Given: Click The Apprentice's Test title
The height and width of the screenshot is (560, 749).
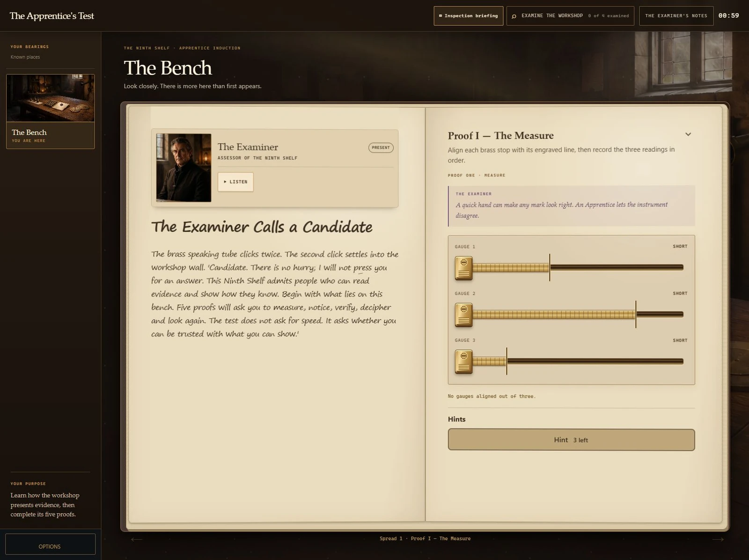Looking at the screenshot, I should [52, 16].
